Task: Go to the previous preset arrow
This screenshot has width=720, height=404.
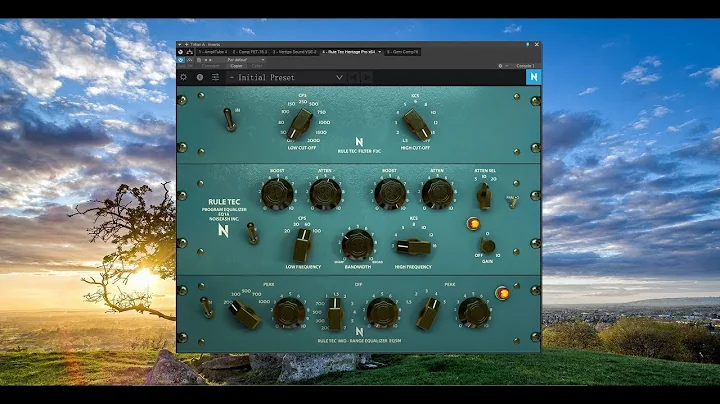Action: (x=354, y=77)
